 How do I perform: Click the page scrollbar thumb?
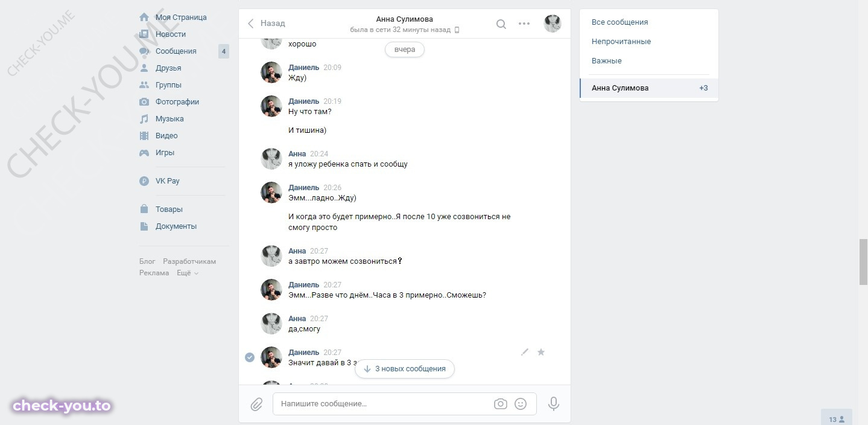click(x=863, y=261)
